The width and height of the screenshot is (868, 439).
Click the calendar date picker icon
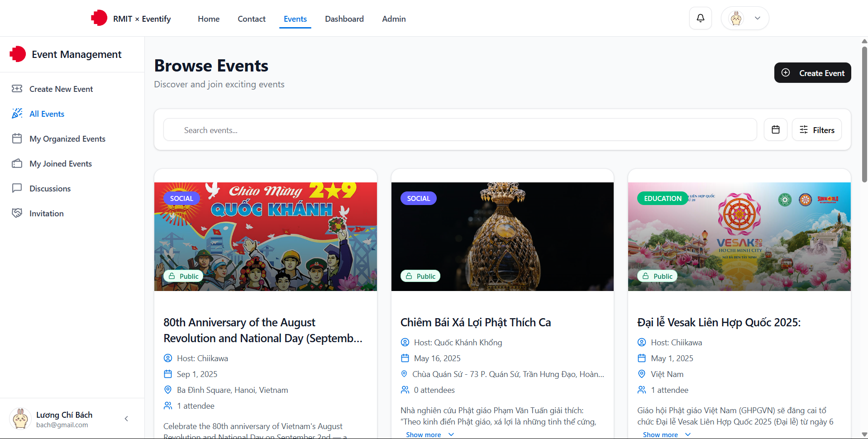[x=775, y=130]
